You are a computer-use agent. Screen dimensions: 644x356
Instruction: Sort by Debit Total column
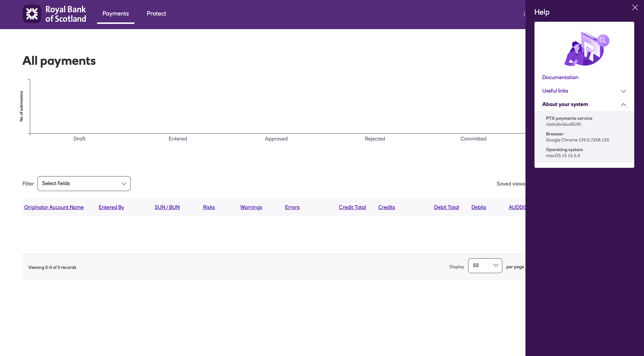[x=446, y=207]
